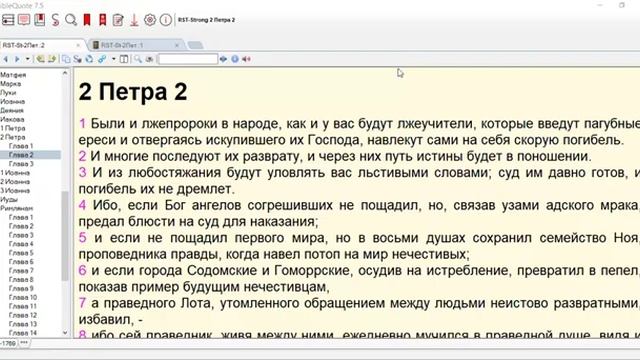Open Глава 5 in the chapter list
The height and width of the screenshot is (360, 640).
[21, 253]
